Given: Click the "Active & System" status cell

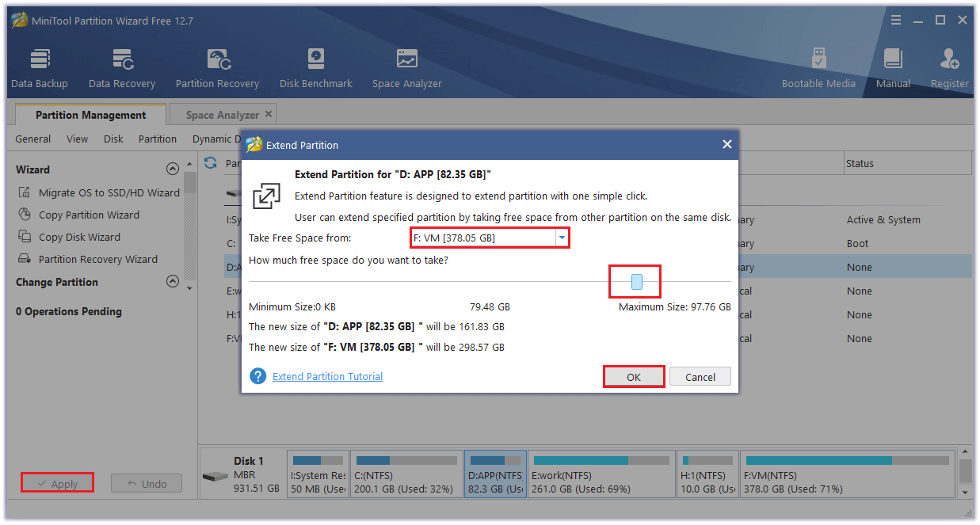Looking at the screenshot, I should pyautogui.click(x=883, y=219).
